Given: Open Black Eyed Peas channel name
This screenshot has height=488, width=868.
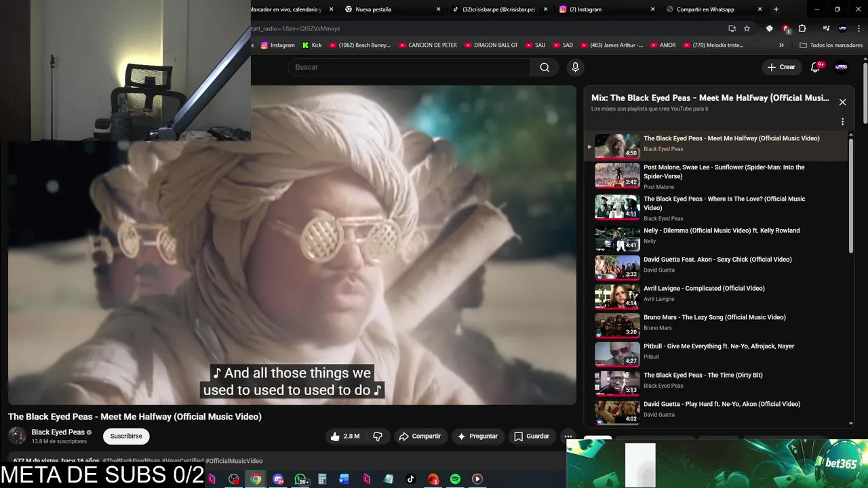Looking at the screenshot, I should (58, 432).
